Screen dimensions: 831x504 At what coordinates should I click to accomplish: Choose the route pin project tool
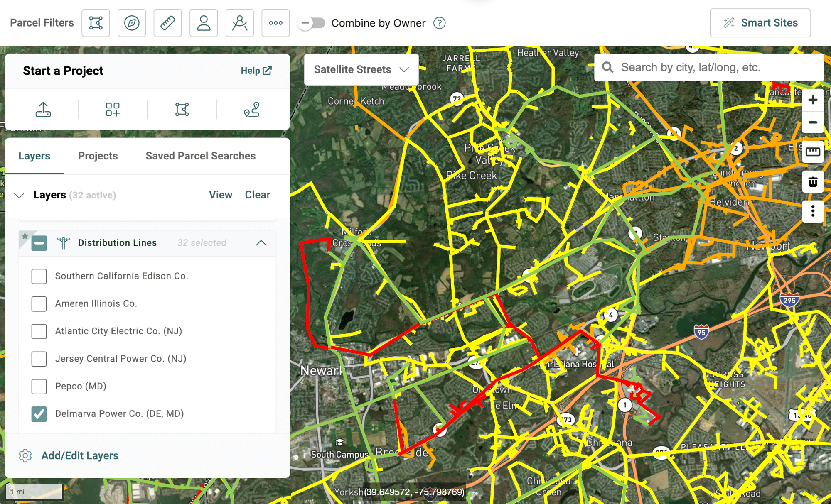[x=252, y=110]
